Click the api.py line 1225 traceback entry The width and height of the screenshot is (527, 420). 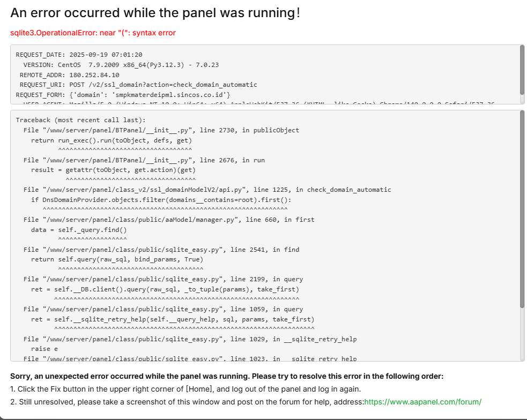207,190
